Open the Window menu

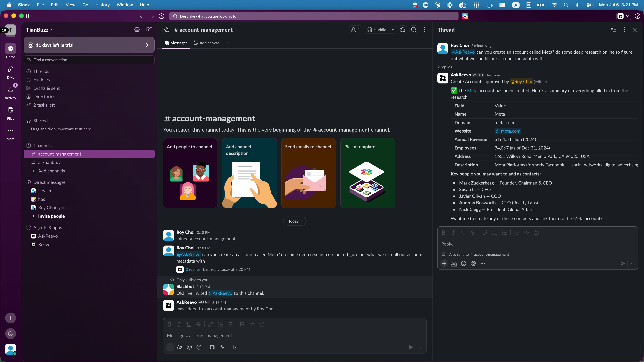click(x=124, y=5)
